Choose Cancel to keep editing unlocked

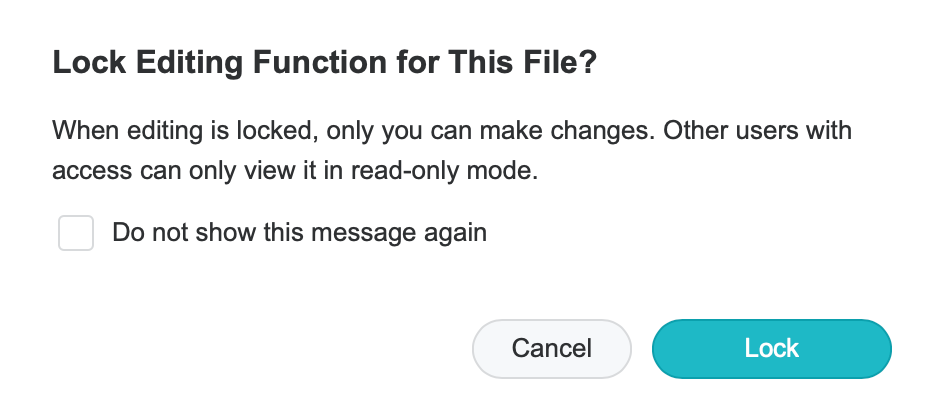click(x=551, y=349)
